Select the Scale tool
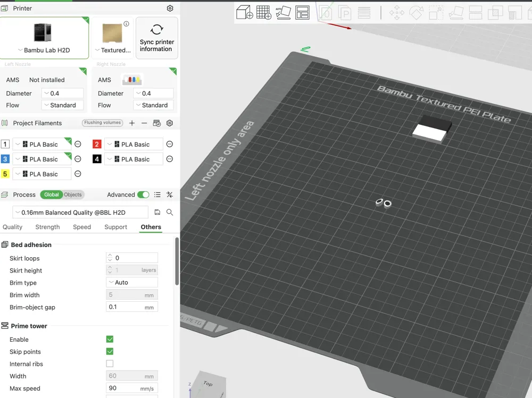Screen dimensions: 532x398 pos(436,13)
